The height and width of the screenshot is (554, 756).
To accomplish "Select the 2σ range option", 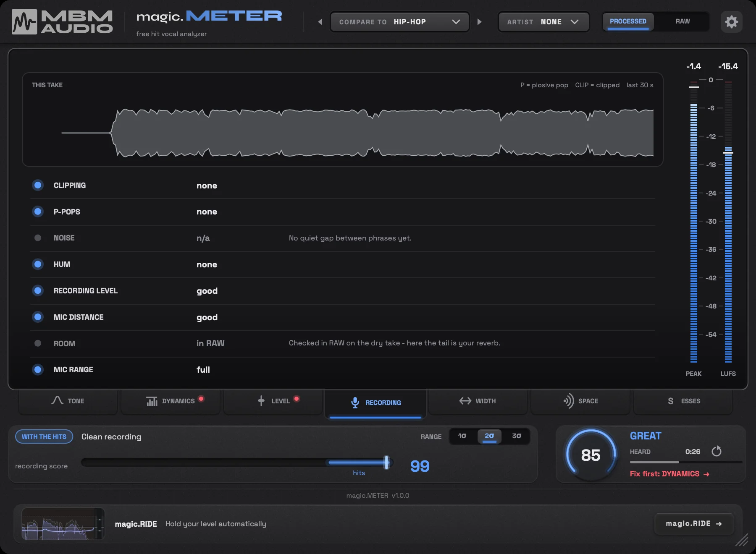I will coord(489,436).
